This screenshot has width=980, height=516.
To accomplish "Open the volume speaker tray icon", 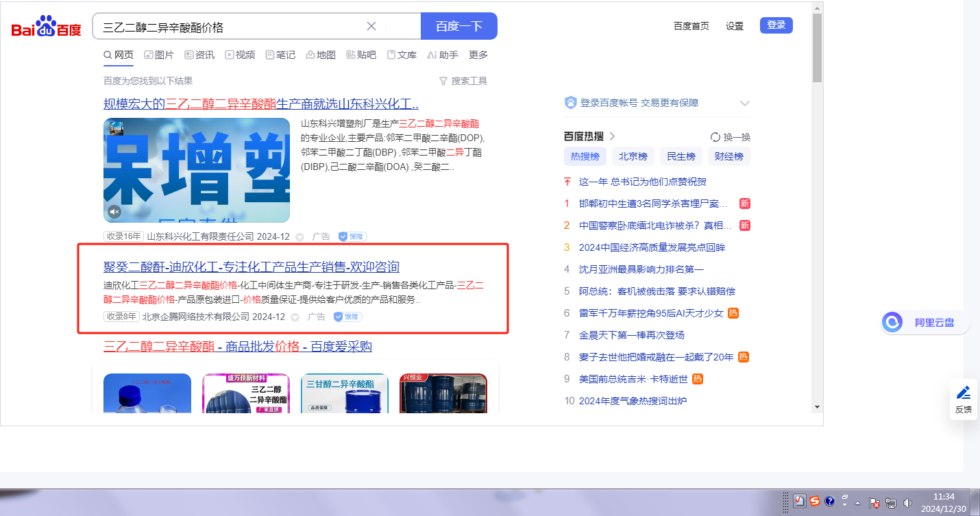I will coord(907,502).
